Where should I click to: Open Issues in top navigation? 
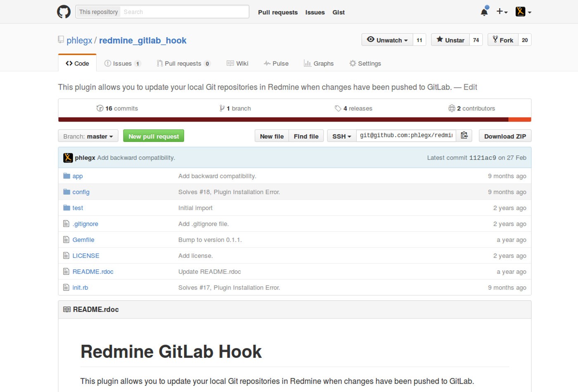pyautogui.click(x=315, y=12)
